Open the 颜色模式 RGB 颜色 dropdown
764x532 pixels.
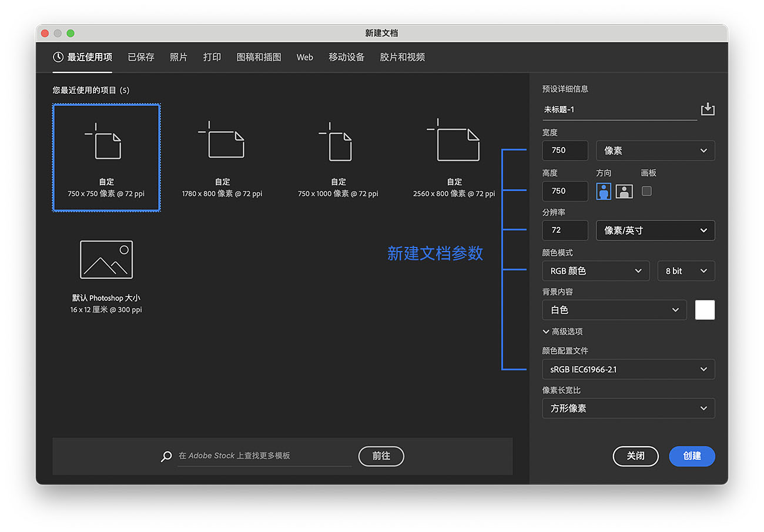point(595,270)
